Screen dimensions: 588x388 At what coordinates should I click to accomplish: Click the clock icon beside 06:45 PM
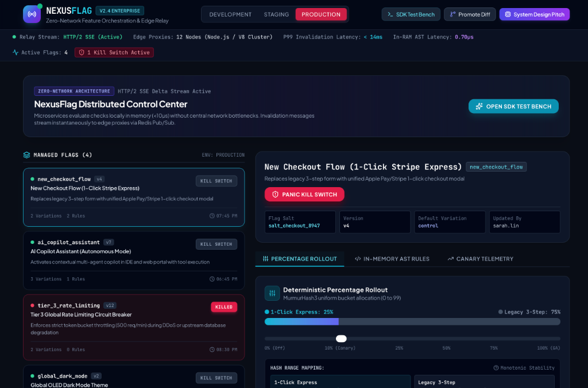coord(212,279)
